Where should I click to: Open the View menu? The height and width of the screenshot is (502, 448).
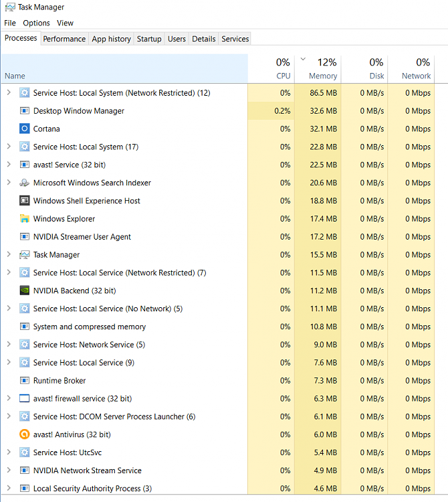click(x=66, y=23)
